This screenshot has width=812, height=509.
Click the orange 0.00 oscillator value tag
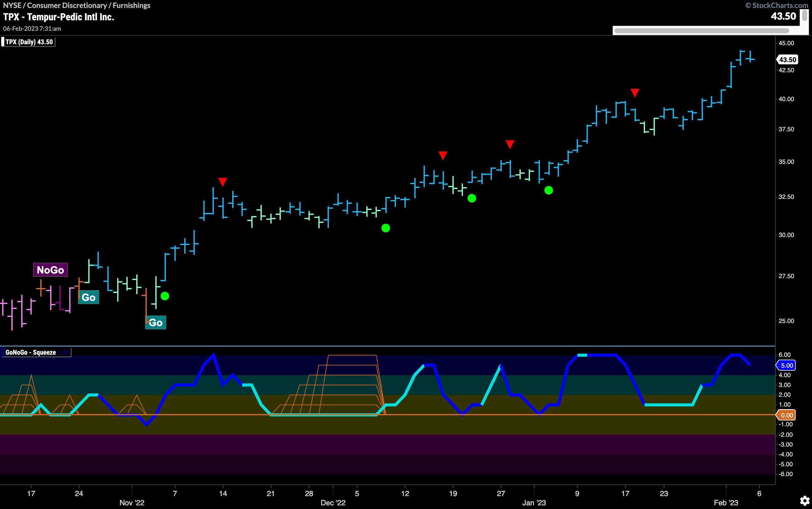pyautogui.click(x=786, y=415)
